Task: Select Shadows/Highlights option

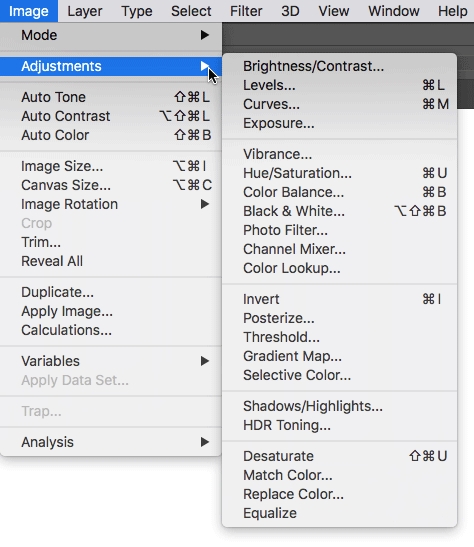Action: tap(339, 406)
